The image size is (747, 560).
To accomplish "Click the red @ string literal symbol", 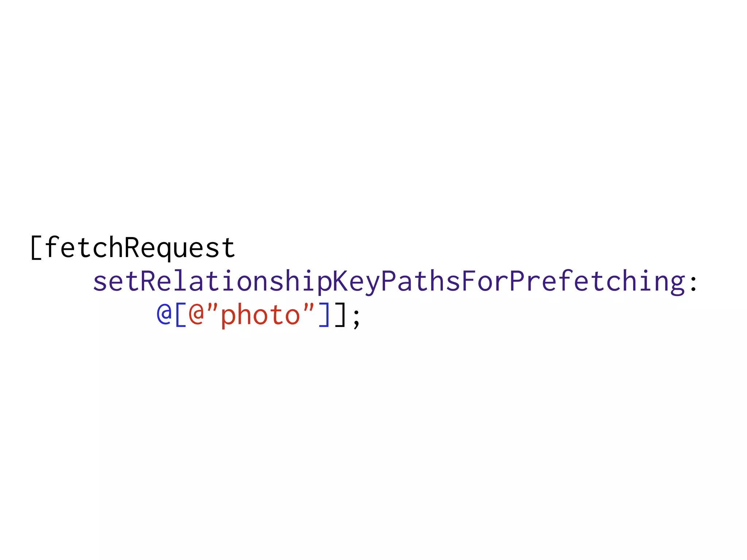I will [196, 314].
